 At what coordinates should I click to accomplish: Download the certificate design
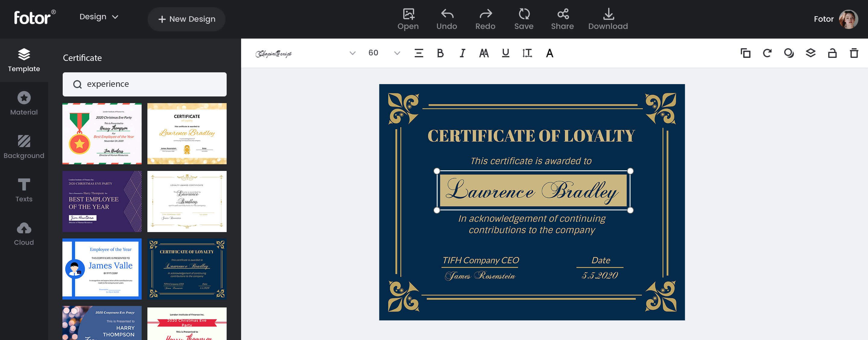(608, 18)
